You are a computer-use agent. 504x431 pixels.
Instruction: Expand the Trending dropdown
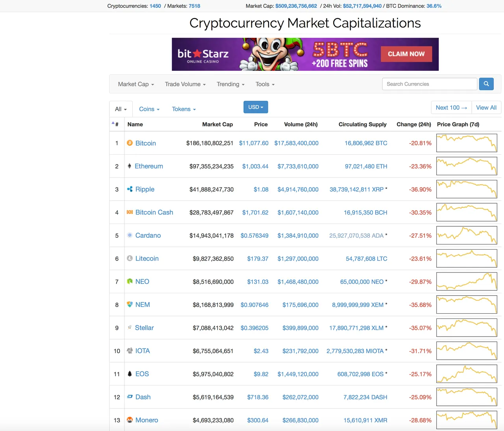point(230,84)
